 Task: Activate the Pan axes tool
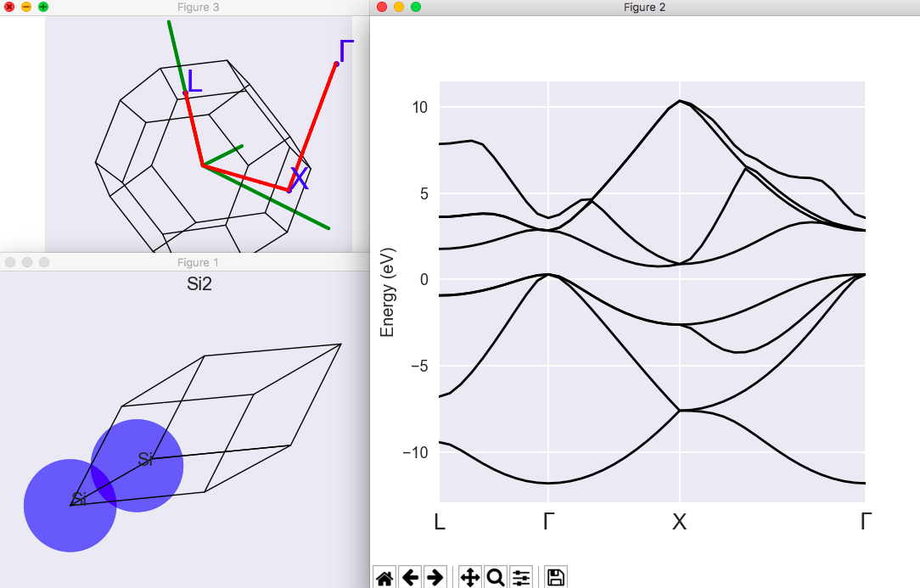tap(470, 578)
